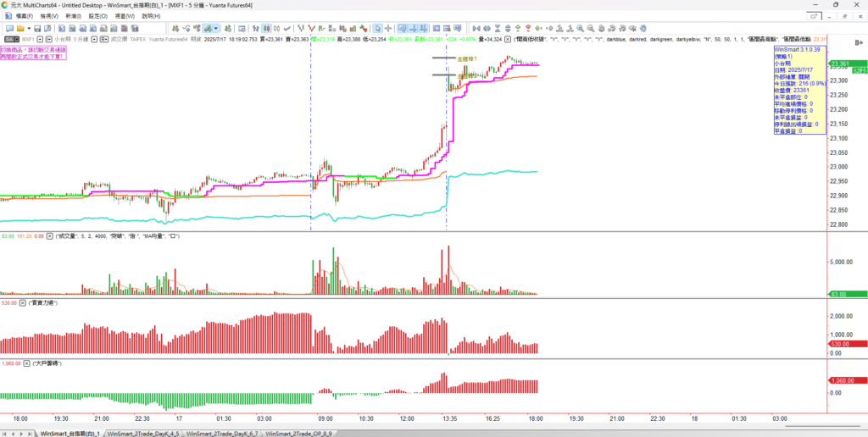Switch to WinSmart_2Trade_OP_8_9 tab

[x=301, y=433]
